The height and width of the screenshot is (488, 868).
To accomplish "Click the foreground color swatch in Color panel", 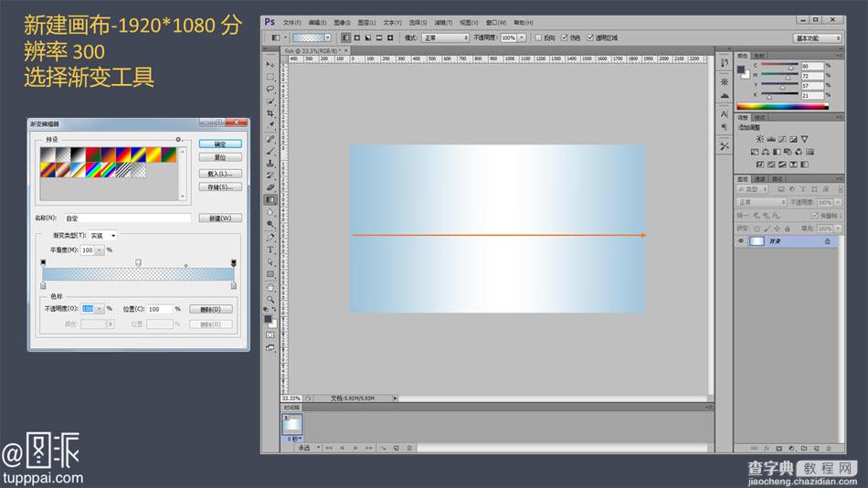I will (741, 69).
